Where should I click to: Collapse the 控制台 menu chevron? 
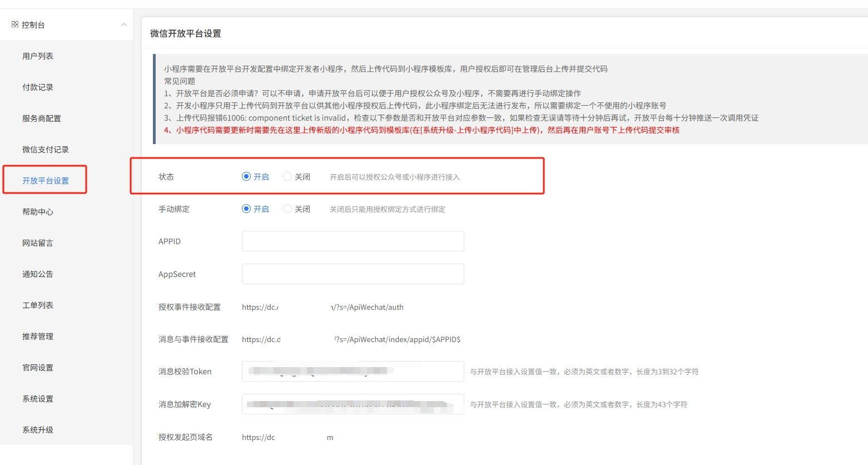(x=124, y=24)
